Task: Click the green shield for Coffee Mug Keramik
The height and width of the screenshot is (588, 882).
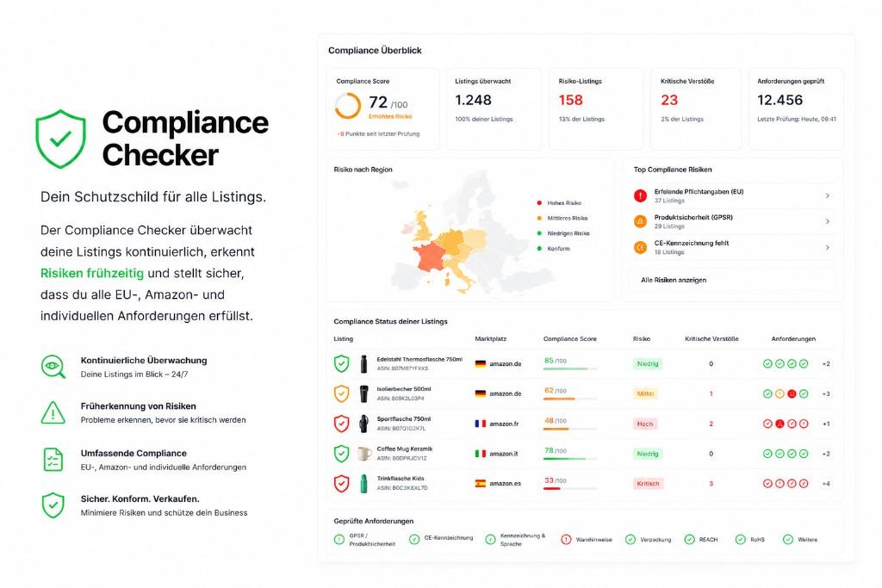Action: (341, 453)
